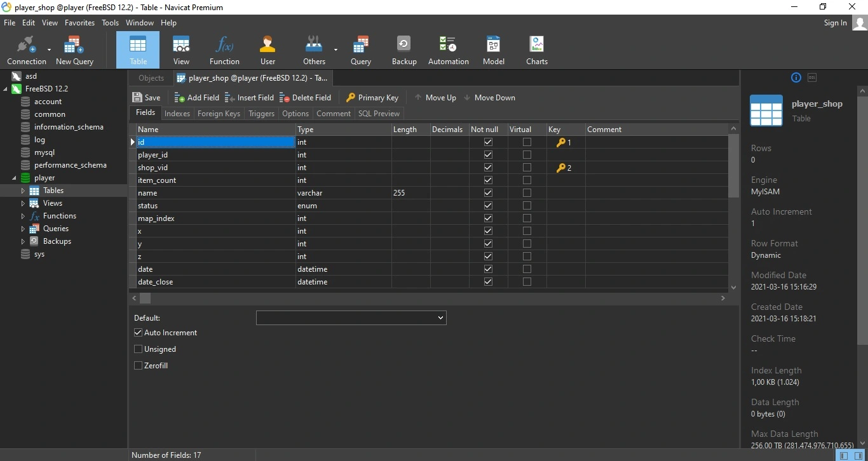Image resolution: width=868 pixels, height=461 pixels.
Task: Open the Charts tool
Action: tap(536, 50)
